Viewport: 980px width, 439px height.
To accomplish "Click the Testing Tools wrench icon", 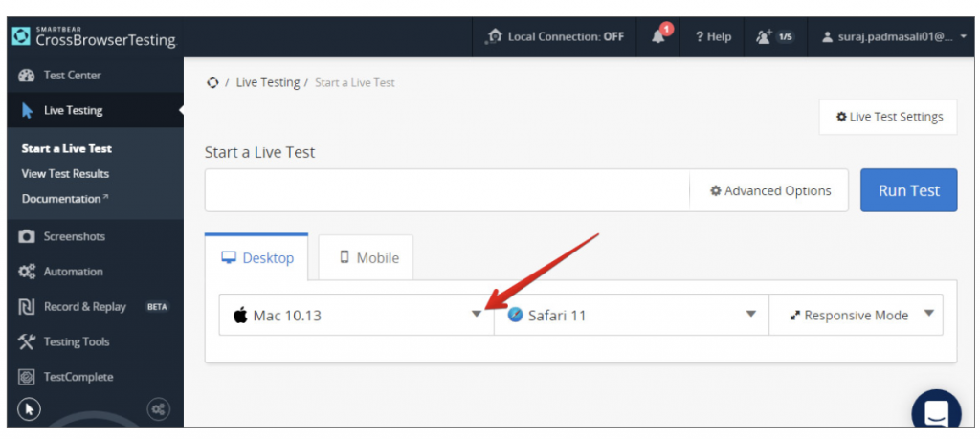I will click(x=26, y=341).
